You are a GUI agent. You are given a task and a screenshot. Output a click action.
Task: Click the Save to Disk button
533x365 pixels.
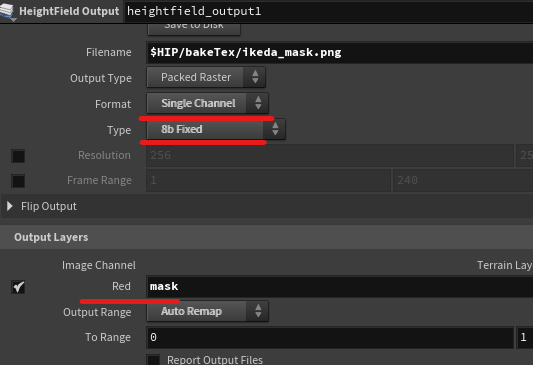point(194,29)
